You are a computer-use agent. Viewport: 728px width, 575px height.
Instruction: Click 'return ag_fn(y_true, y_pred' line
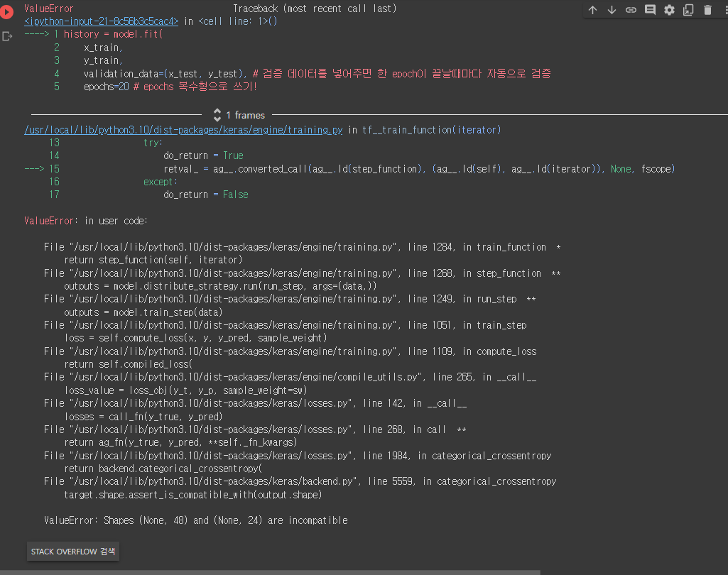click(x=180, y=442)
